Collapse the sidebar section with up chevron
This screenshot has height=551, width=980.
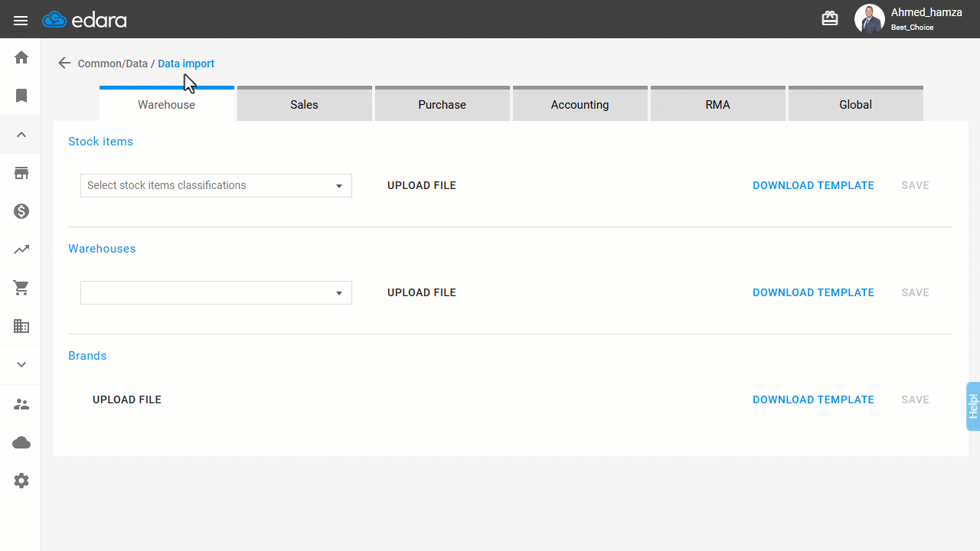21,135
